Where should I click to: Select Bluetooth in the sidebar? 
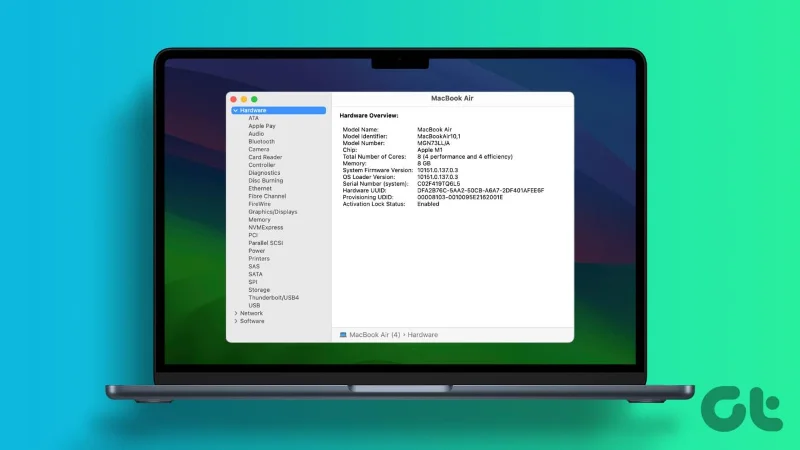point(261,141)
